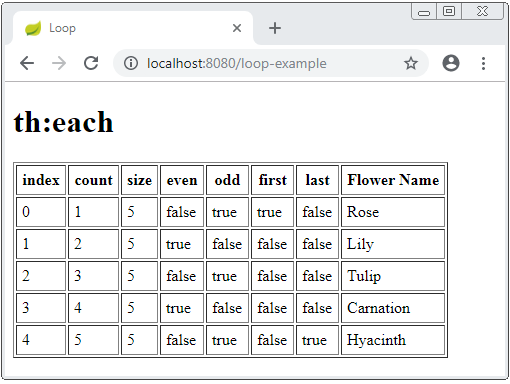Open the user profile avatar
Image resolution: width=510 pixels, height=384 pixels.
[x=451, y=63]
